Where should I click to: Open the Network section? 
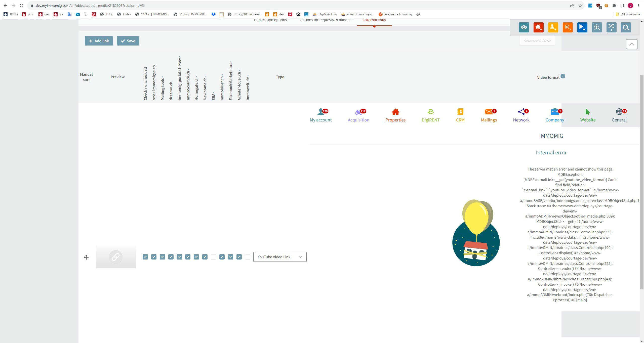point(521,115)
